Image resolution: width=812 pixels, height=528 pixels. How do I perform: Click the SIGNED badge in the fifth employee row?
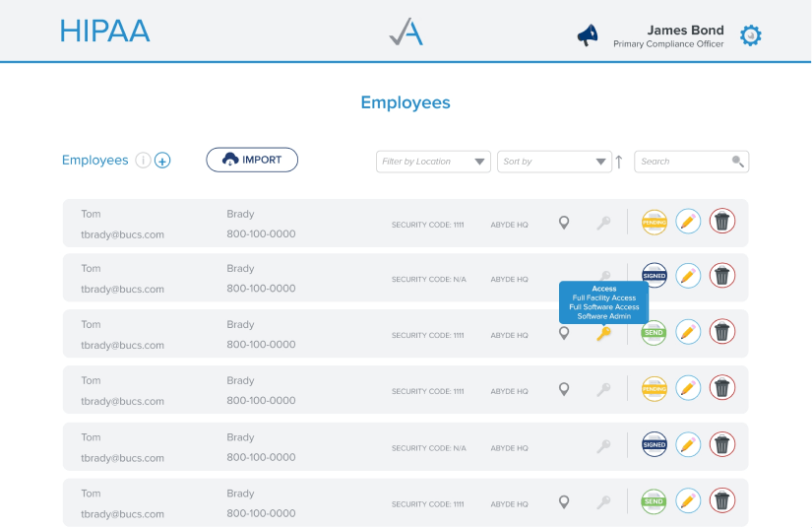(655, 444)
